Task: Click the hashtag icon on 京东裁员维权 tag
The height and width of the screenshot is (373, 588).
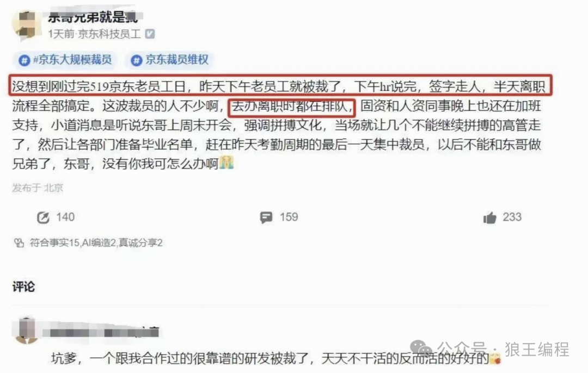Action: [137, 60]
